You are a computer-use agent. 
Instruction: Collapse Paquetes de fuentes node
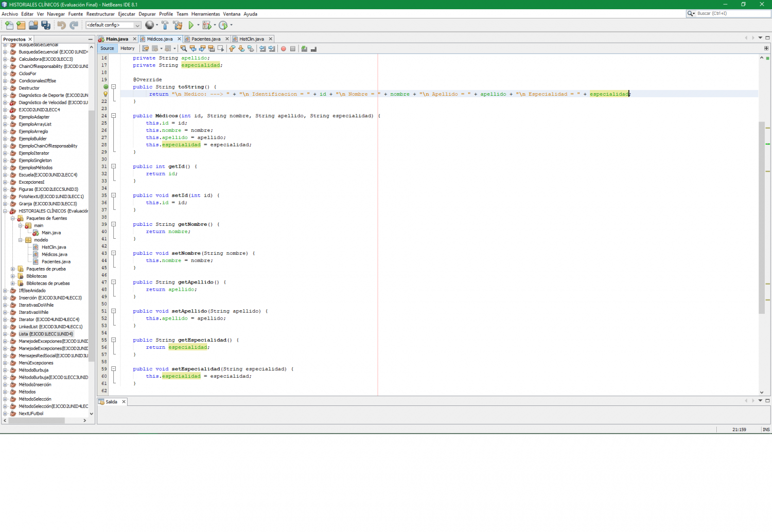pyautogui.click(x=13, y=218)
